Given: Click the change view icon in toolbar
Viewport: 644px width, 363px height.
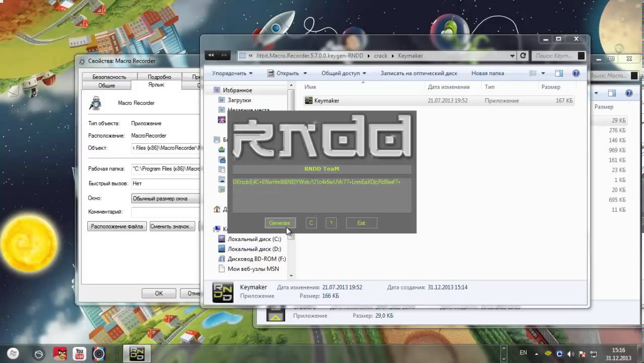Looking at the screenshot, I should [x=533, y=73].
